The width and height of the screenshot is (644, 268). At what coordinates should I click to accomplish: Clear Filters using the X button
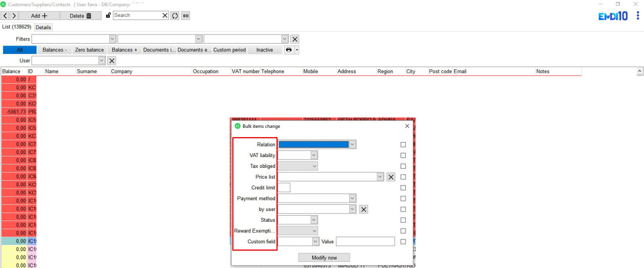(295, 39)
